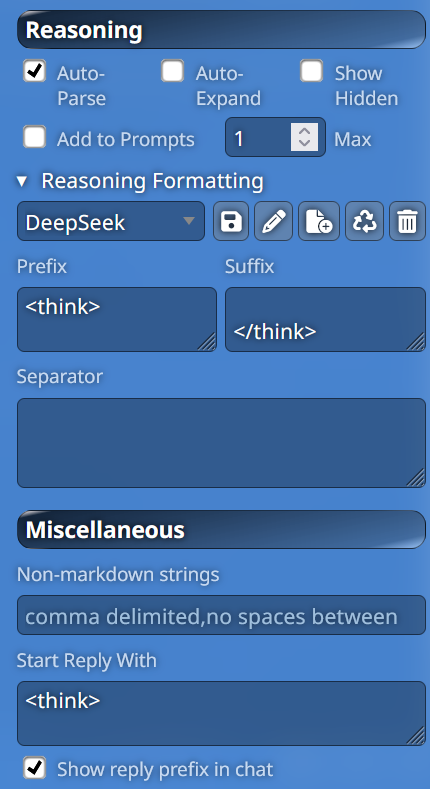Click the recycle restore template icon
430x789 pixels.
coord(364,221)
